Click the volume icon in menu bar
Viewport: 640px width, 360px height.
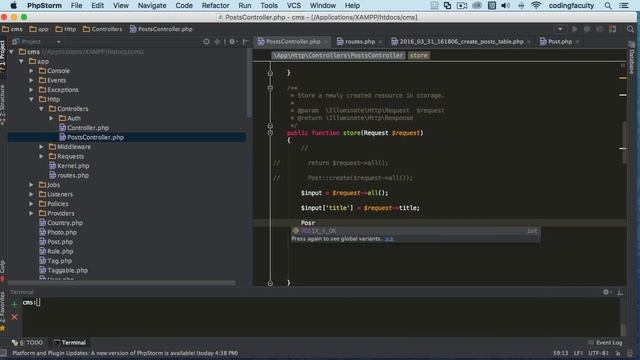pos(505,5)
